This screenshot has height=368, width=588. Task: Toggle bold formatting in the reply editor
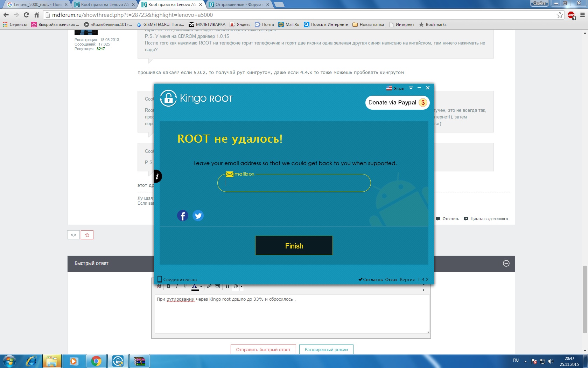coord(169,286)
